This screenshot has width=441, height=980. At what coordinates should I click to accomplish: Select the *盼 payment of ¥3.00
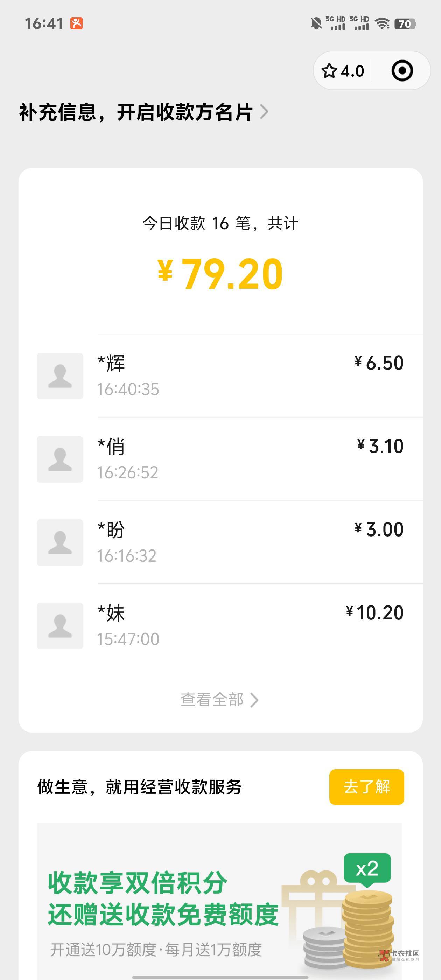coord(251,542)
